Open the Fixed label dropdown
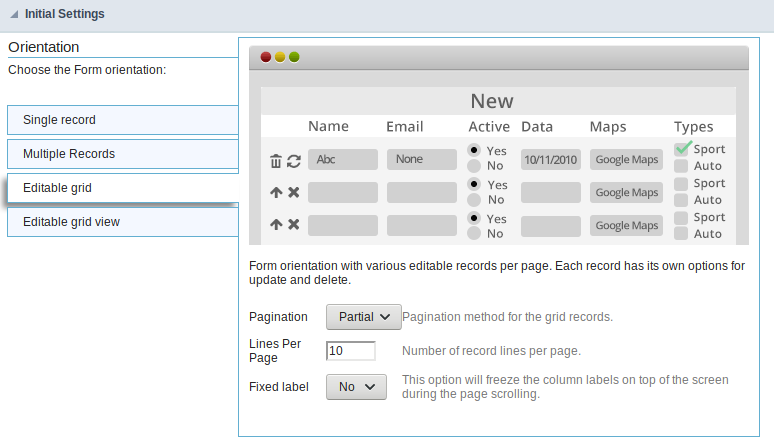Image resolution: width=774 pixels, height=439 pixels. pos(356,387)
